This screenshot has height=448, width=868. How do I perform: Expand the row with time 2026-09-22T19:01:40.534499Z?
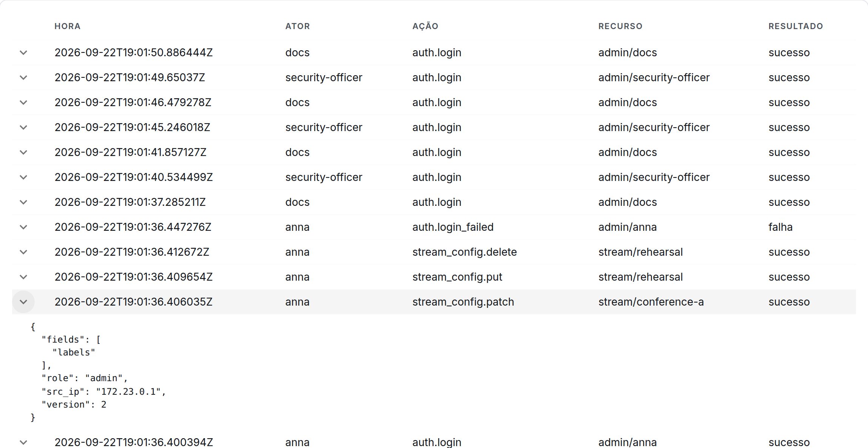pyautogui.click(x=23, y=177)
